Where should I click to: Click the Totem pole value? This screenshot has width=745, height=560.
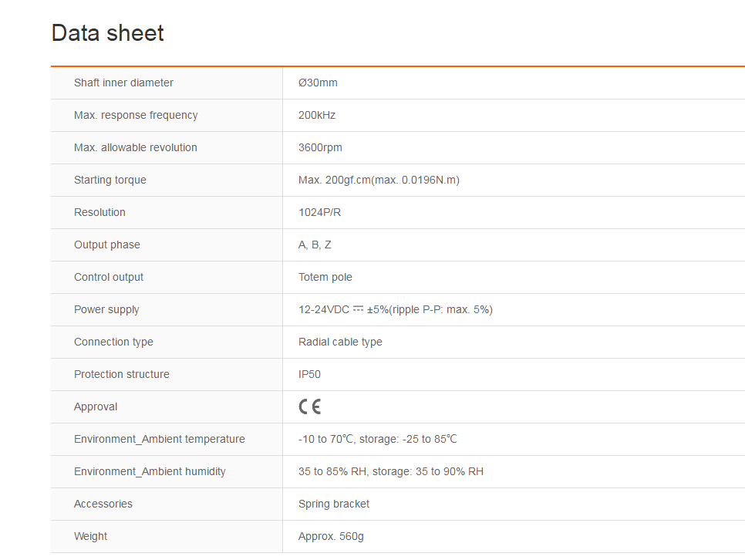(325, 277)
